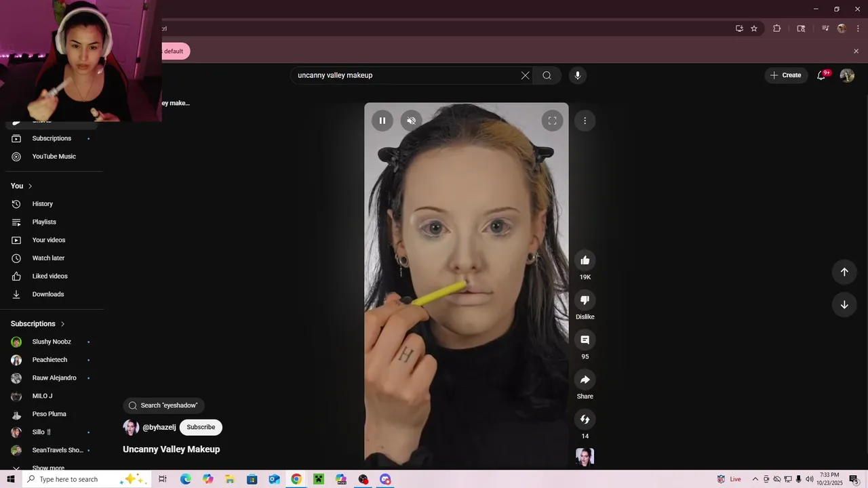Screen dimensions: 868x488
Task: Open the Chrome profile avatar
Action: pos(842,28)
